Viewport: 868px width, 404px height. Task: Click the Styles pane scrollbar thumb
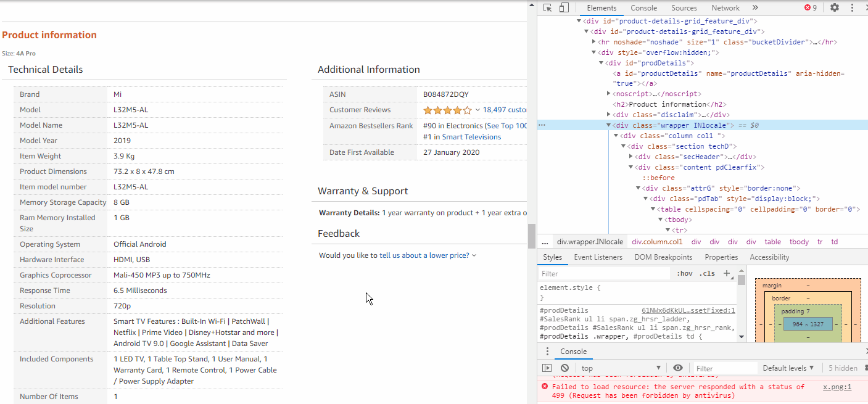tap(741, 280)
